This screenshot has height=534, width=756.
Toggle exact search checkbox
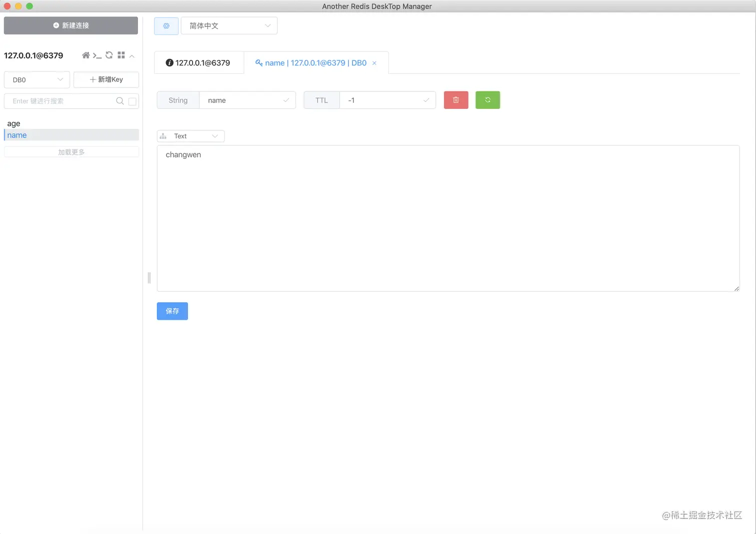(132, 101)
